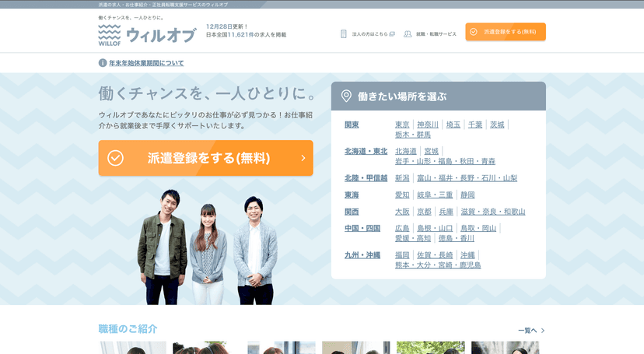Select the 中国・四国 region heading

click(362, 228)
